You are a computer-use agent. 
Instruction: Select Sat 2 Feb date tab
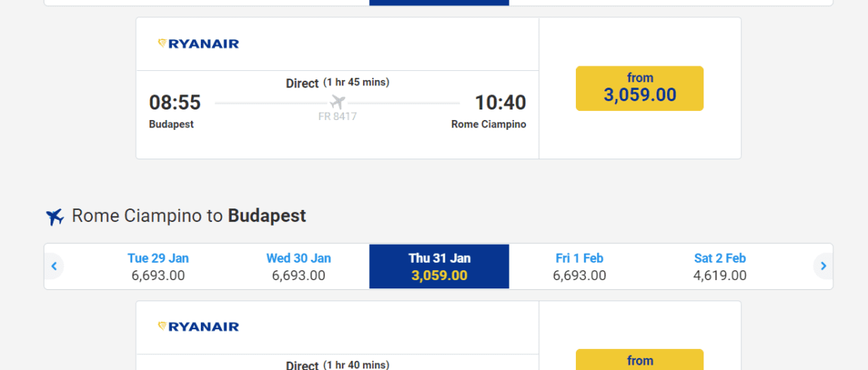[719, 267]
